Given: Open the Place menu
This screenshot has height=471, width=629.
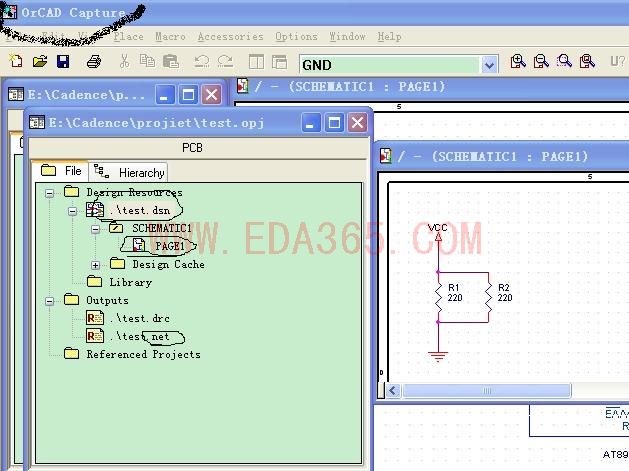Looking at the screenshot, I should [128, 37].
